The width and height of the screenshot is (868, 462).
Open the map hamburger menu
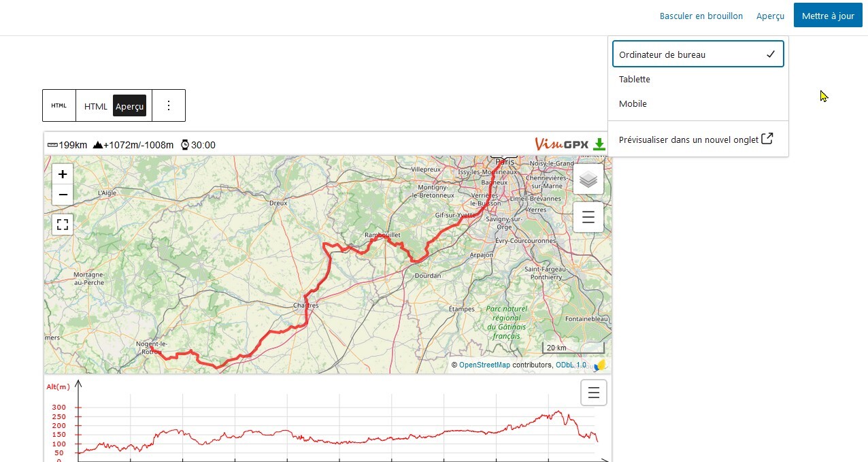coord(588,217)
